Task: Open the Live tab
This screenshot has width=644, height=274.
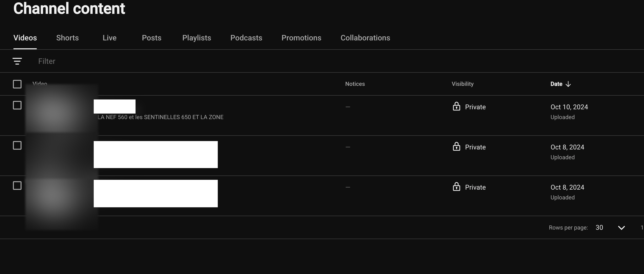Action: 109,38
